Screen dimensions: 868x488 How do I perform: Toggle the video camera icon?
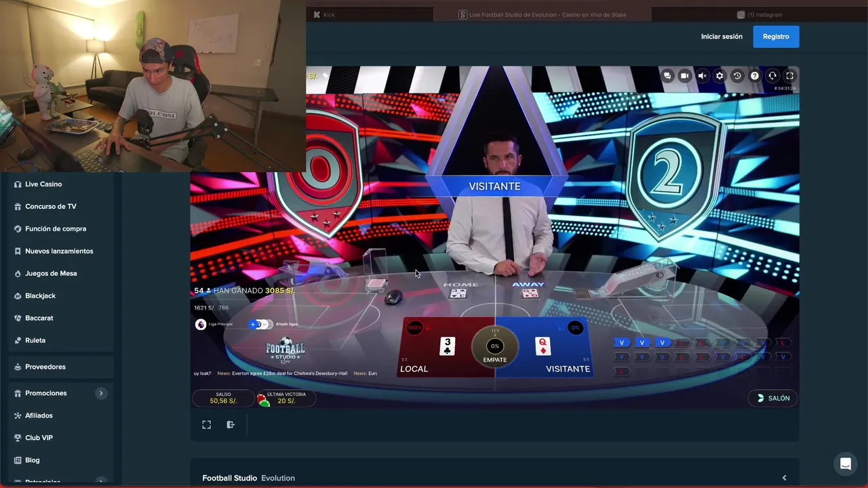click(685, 76)
